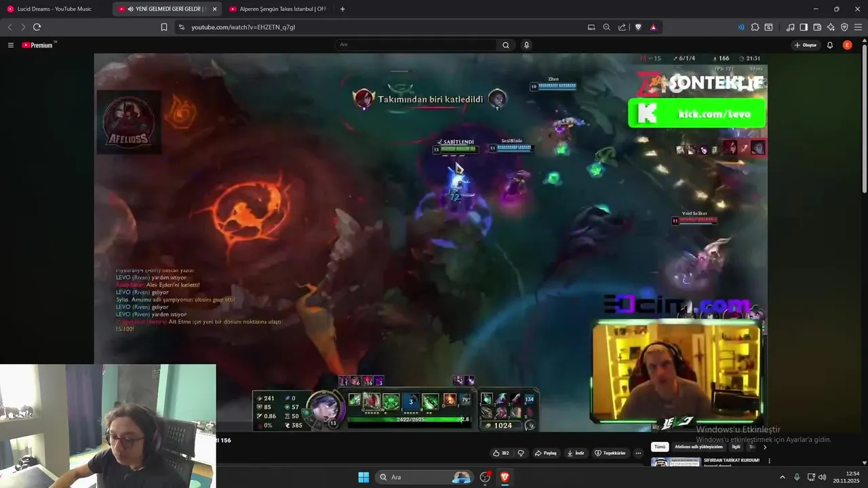
Task: Open Brave VPN shield icon
Action: coord(844,27)
